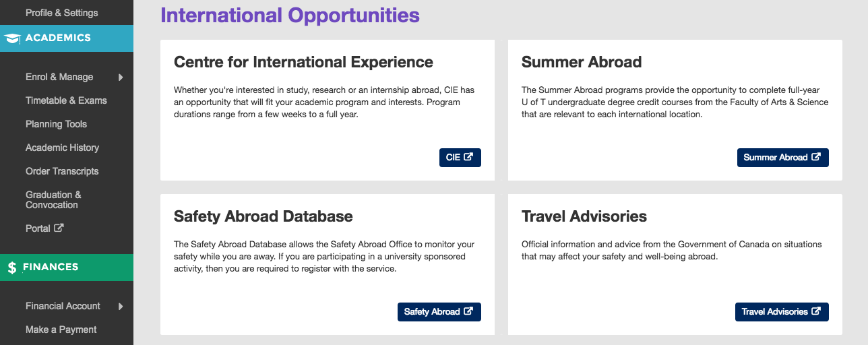
Task: Open the Order Transcripts page
Action: 62,171
